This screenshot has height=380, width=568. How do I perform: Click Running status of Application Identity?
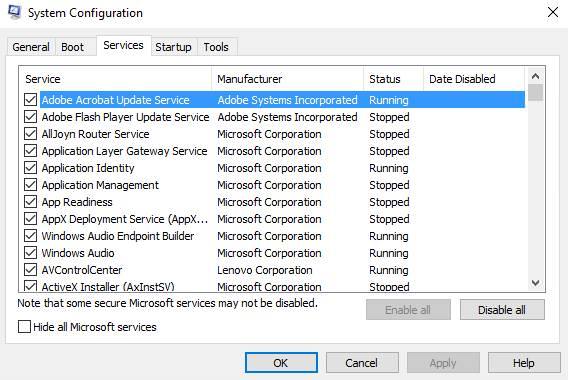[x=389, y=168]
